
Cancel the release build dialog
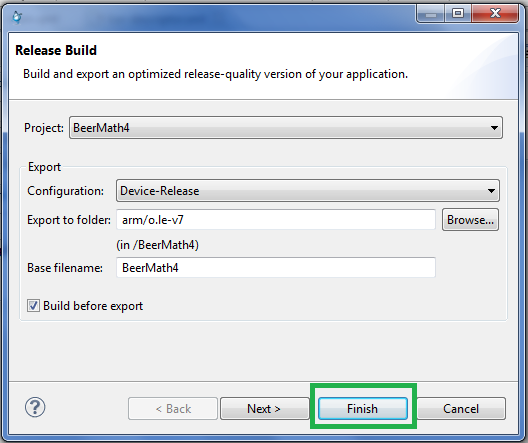tap(461, 409)
